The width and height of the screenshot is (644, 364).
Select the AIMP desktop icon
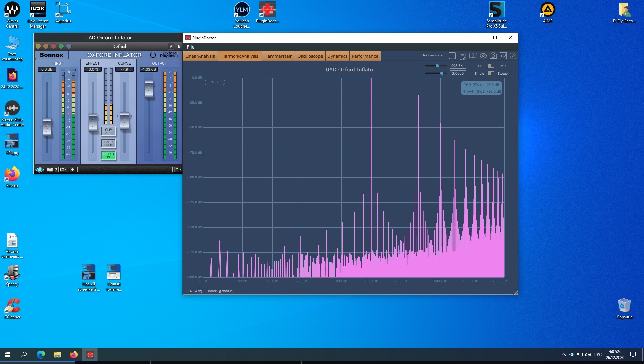(548, 13)
